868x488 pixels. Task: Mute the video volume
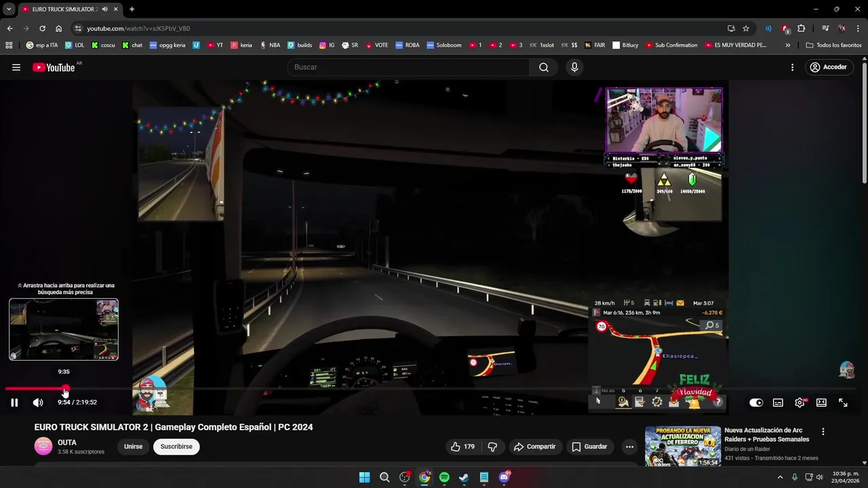[x=38, y=403]
